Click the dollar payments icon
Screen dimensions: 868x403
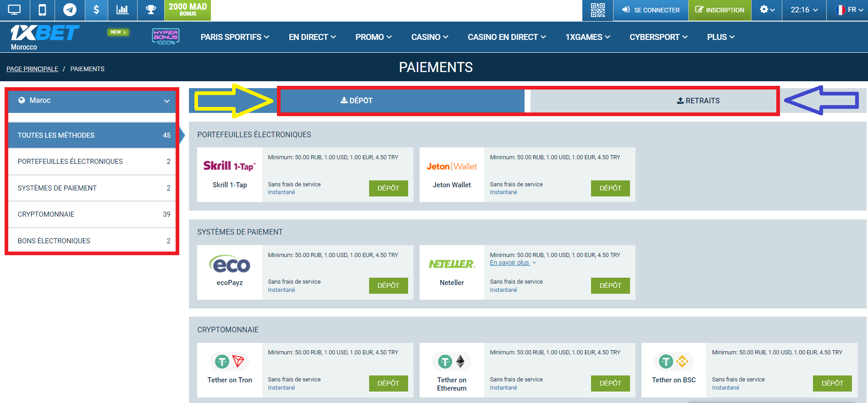(96, 10)
